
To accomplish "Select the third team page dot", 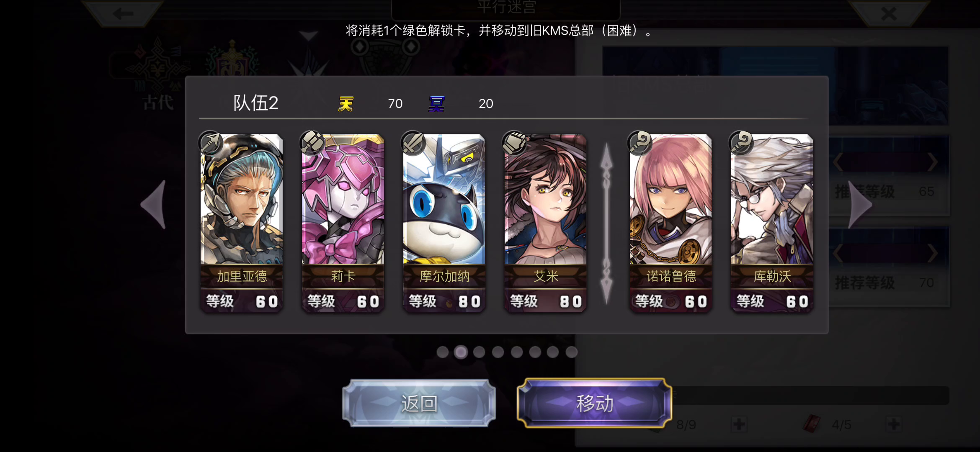I will 479,352.
